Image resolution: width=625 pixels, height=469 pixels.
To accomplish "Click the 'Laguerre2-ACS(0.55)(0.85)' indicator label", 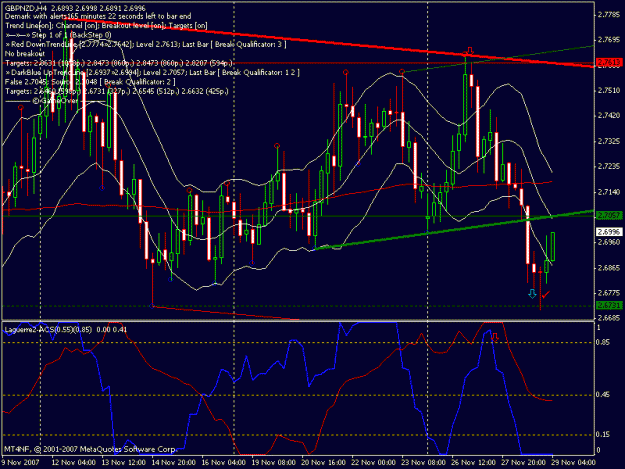I will 48,330.
